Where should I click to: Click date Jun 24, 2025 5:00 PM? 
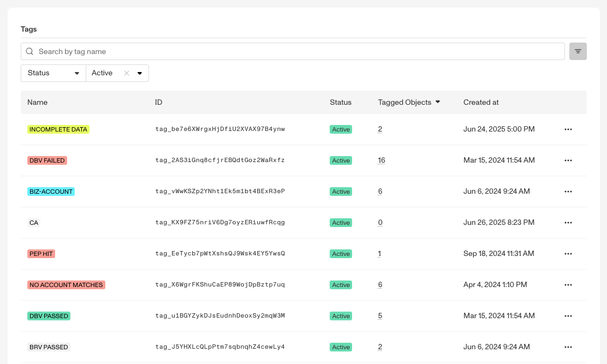[499, 129]
